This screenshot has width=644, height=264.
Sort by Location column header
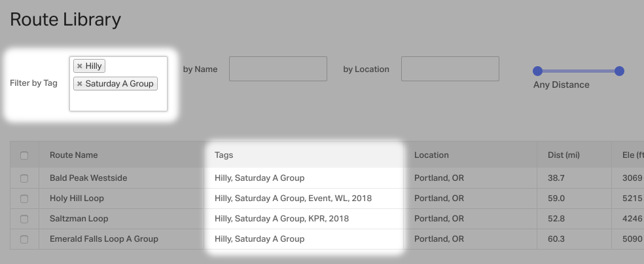431,155
